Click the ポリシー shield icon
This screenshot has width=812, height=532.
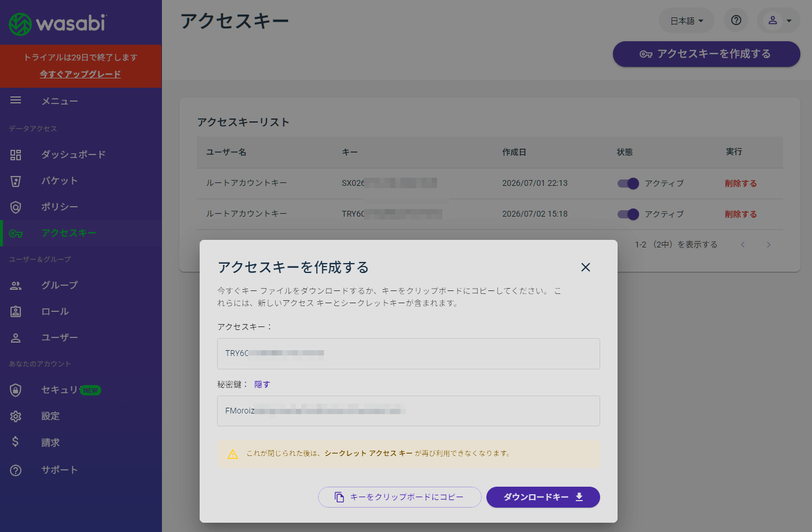[x=16, y=207]
